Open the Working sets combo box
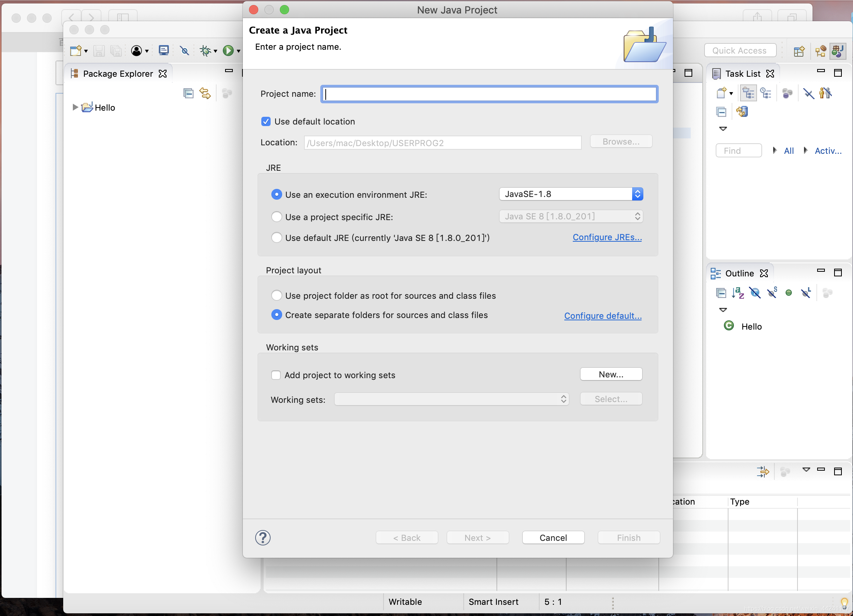 (451, 399)
